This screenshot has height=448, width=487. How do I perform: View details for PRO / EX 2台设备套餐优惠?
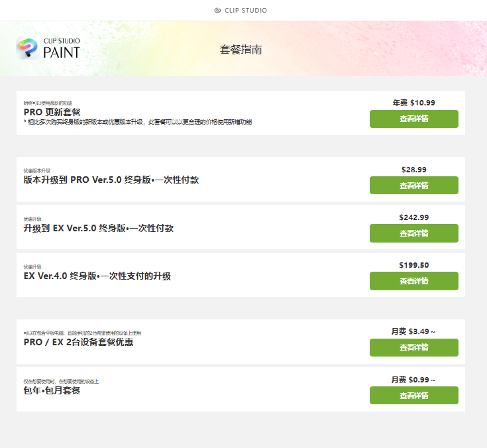(413, 347)
